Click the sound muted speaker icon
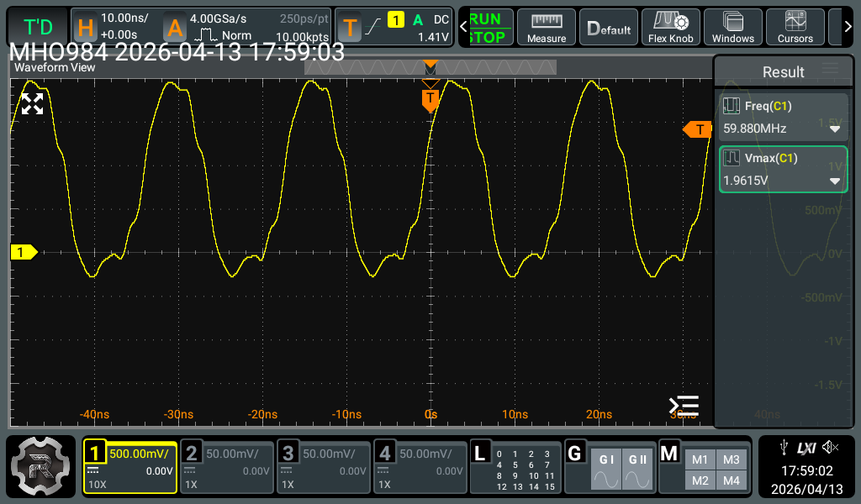 [832, 447]
